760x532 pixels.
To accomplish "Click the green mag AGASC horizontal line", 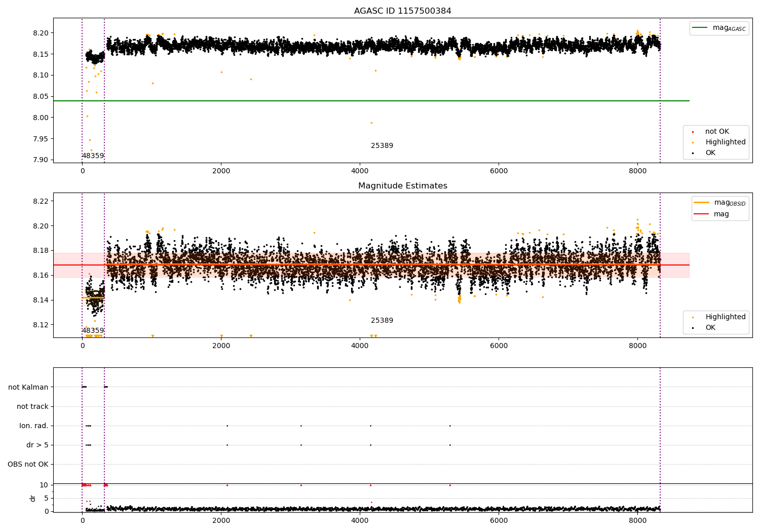I will (371, 101).
